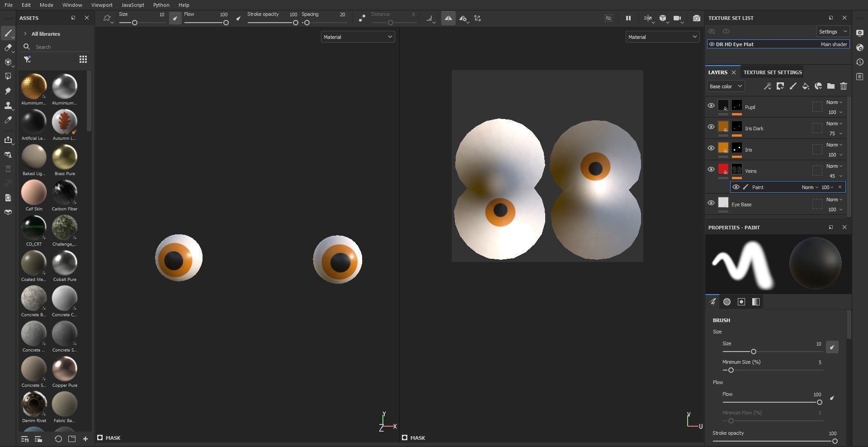Change Veins layer blend mode

point(834,166)
